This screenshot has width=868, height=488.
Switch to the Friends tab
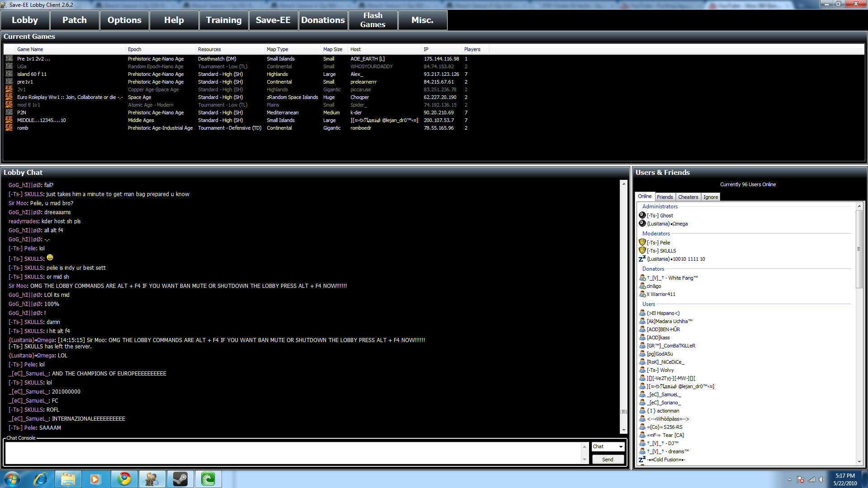pos(665,197)
